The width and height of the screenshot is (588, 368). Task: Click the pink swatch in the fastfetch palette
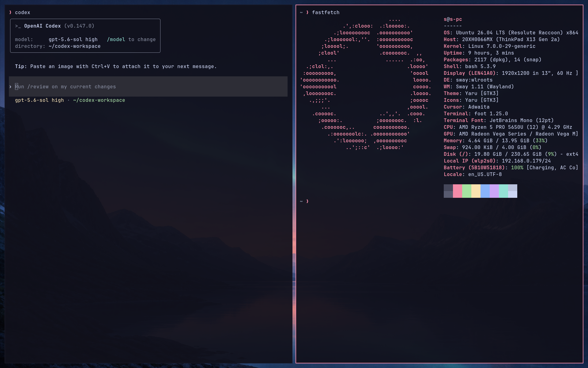[458, 191]
